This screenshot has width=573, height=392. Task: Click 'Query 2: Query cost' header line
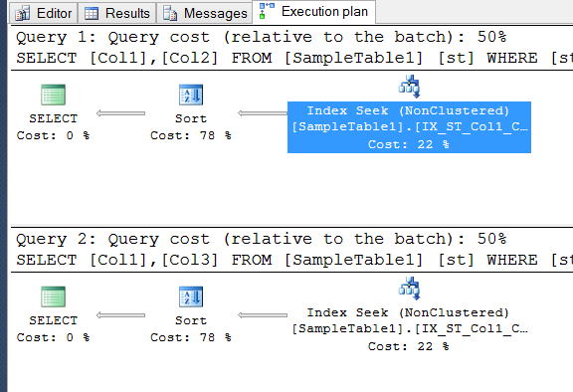[x=262, y=239]
